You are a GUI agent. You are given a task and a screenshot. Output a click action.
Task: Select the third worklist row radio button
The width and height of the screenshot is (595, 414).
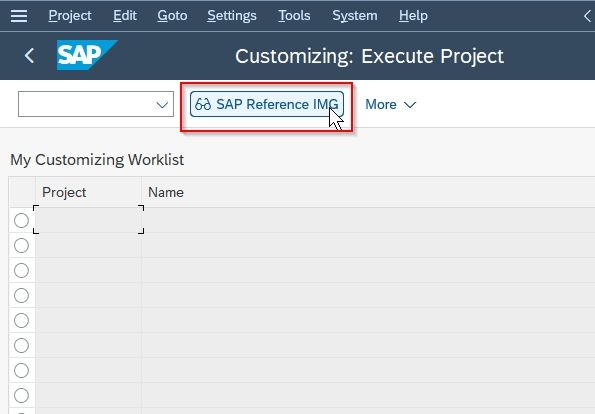21,271
